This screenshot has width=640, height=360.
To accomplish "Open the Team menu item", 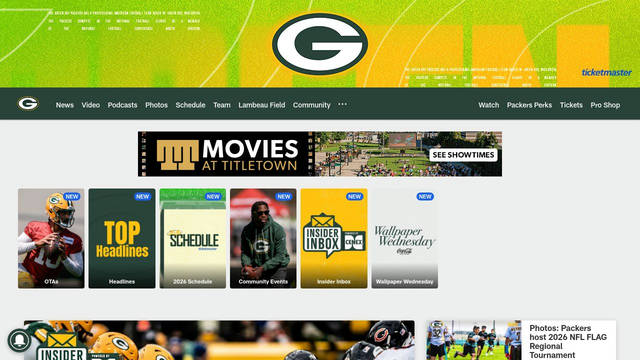I will pos(222,105).
